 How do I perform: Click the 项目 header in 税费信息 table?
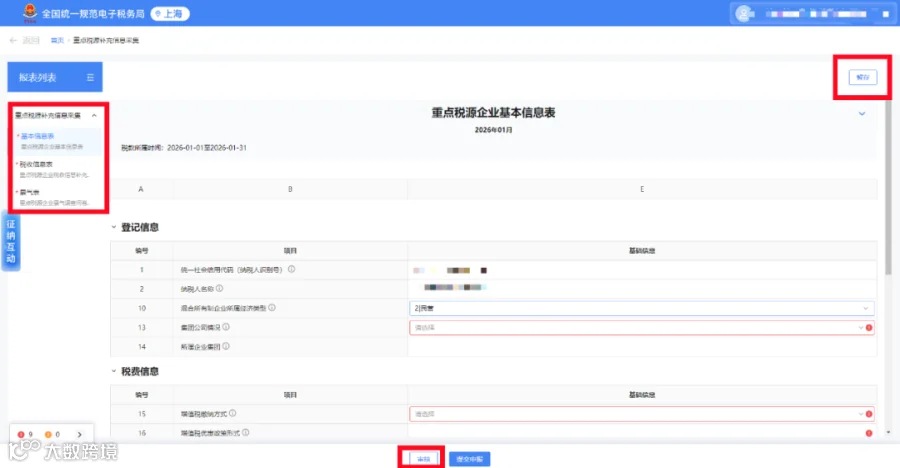click(290, 395)
